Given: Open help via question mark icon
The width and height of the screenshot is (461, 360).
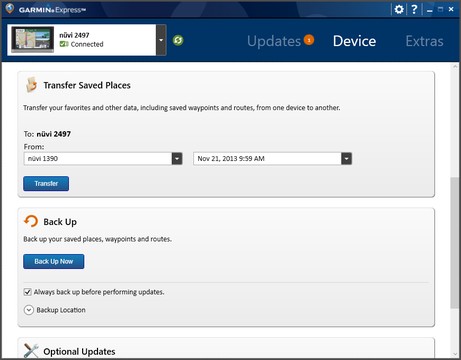Looking at the screenshot, I should [414, 9].
